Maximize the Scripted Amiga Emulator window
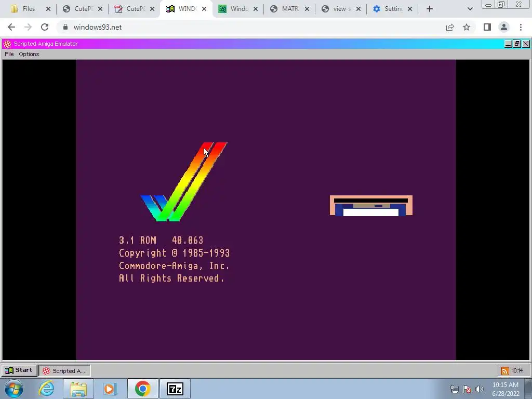 (517, 44)
